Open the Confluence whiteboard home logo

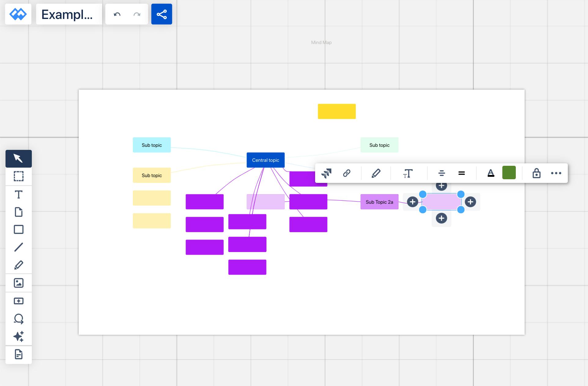pos(18,14)
